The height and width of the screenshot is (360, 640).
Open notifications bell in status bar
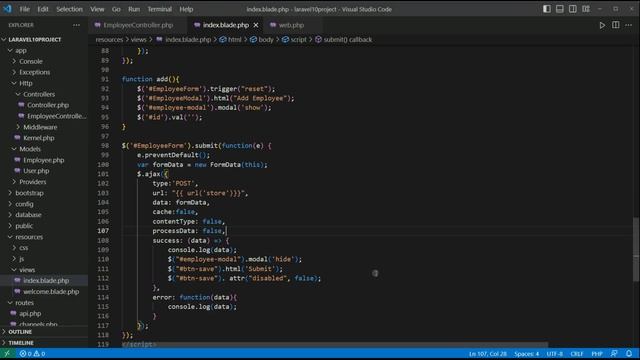tap(629, 353)
